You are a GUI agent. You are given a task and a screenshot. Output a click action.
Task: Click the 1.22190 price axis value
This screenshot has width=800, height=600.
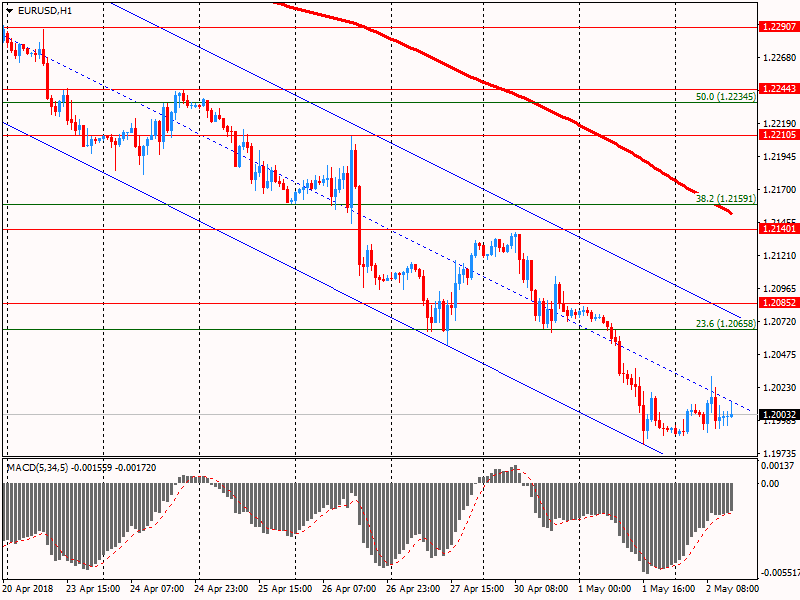(x=780, y=123)
